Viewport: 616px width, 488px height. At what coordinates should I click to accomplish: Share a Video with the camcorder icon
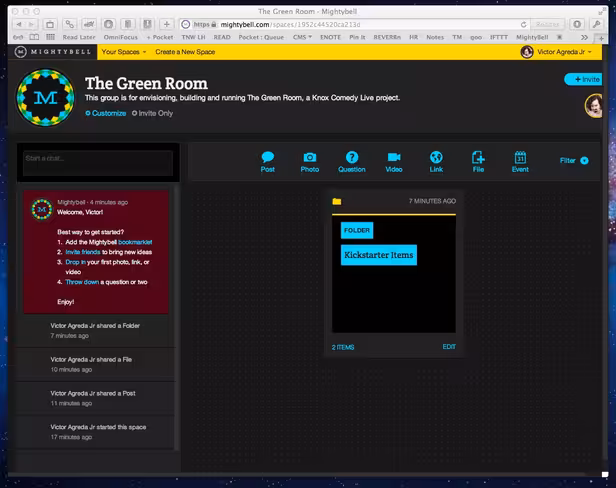pos(394,157)
